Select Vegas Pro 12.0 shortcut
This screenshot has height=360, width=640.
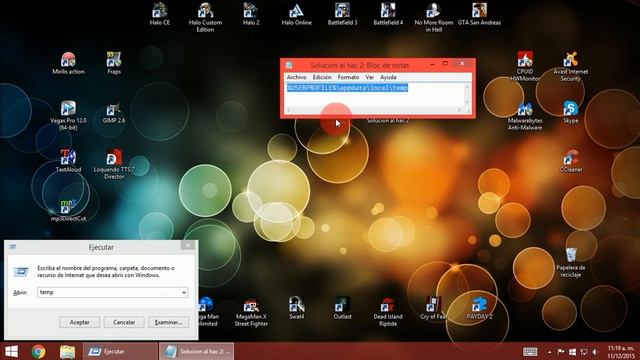tap(68, 115)
